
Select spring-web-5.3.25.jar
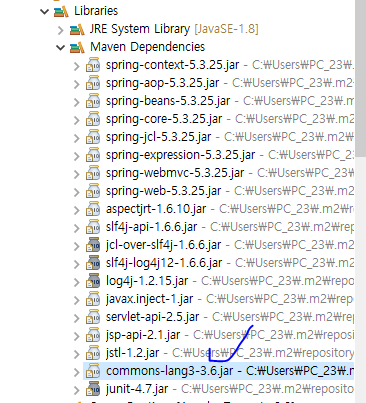click(x=164, y=191)
